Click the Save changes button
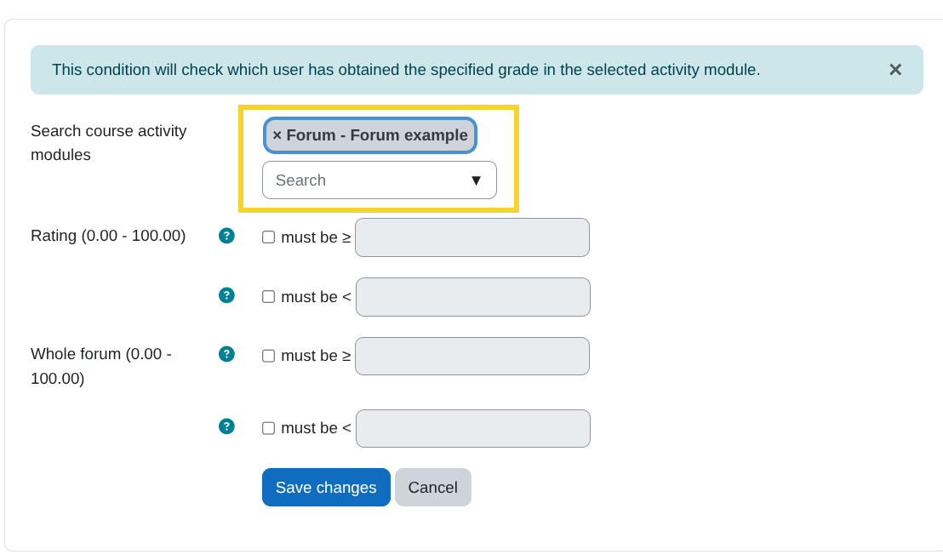The width and height of the screenshot is (943, 560). tap(326, 487)
